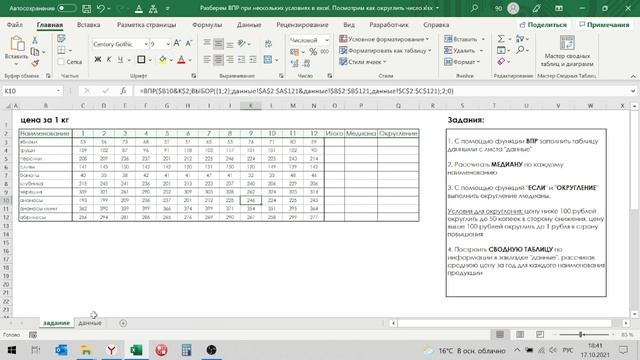The image size is (640, 360).
Task: Open File Explorer from the taskbar
Action: [86, 350]
